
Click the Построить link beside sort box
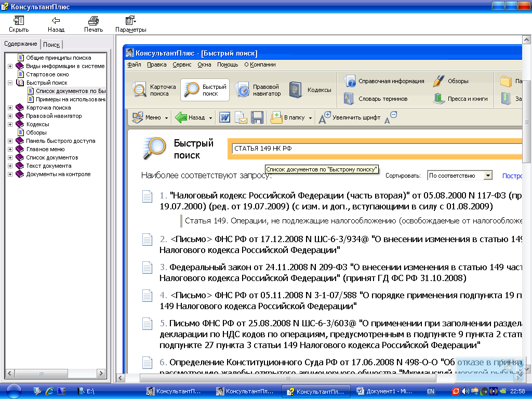pyautogui.click(x=512, y=176)
